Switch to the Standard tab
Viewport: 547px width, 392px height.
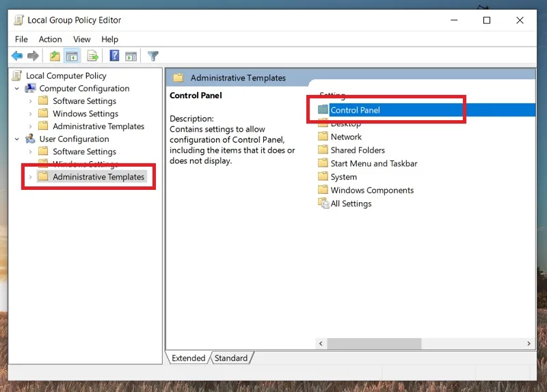pos(231,358)
